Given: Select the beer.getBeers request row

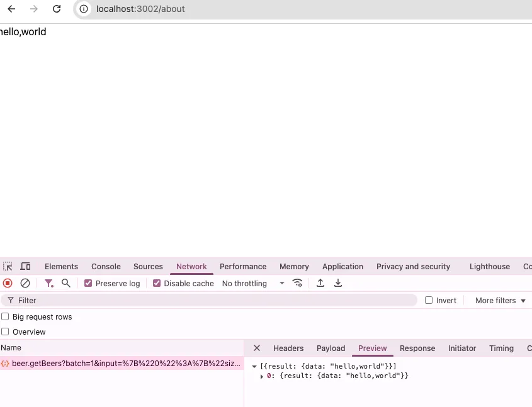Looking at the screenshot, I should (122, 364).
